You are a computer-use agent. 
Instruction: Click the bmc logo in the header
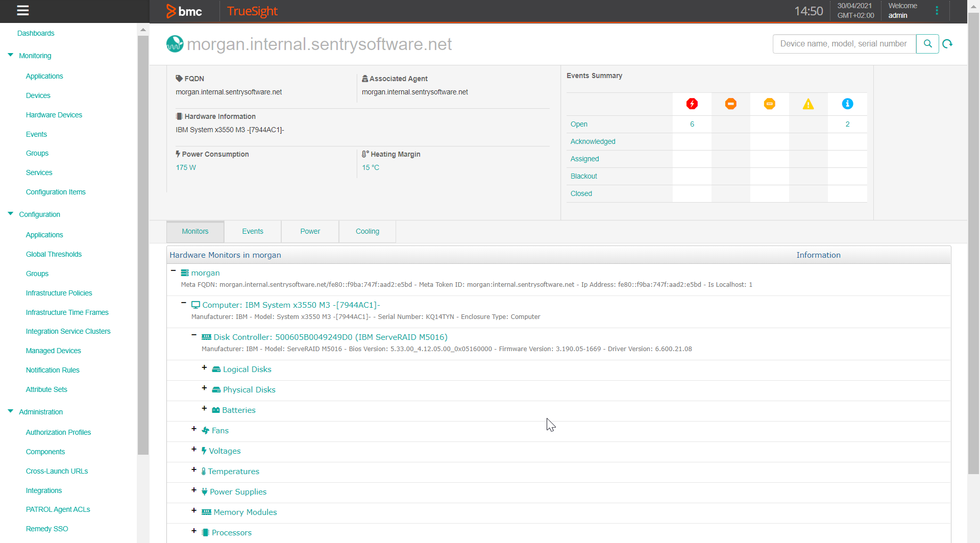[184, 11]
